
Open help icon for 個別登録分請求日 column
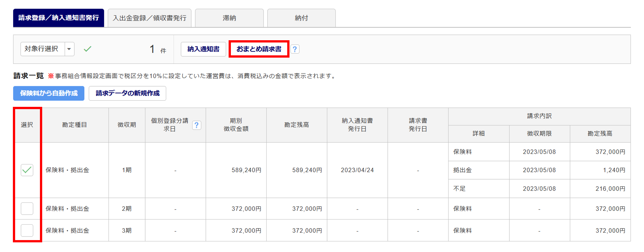point(196,125)
